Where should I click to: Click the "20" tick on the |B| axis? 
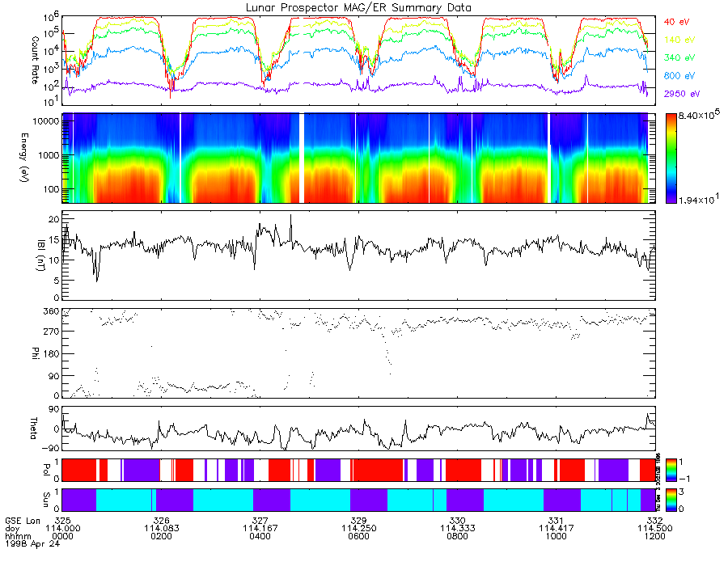(x=54, y=219)
